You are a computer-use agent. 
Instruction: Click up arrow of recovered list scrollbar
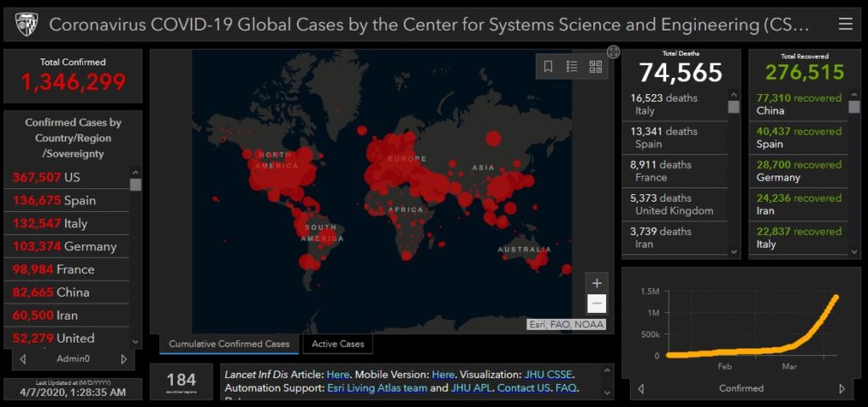tap(854, 95)
